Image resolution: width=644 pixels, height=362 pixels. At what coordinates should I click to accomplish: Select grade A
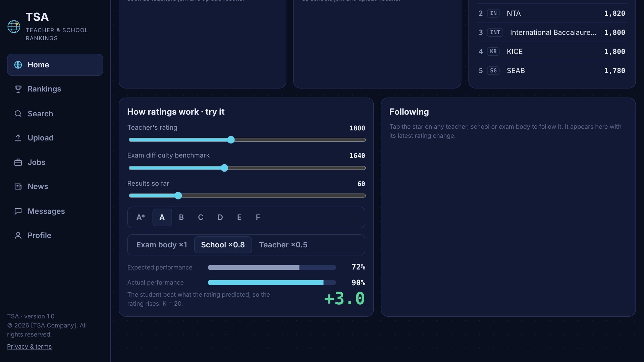coord(162,217)
